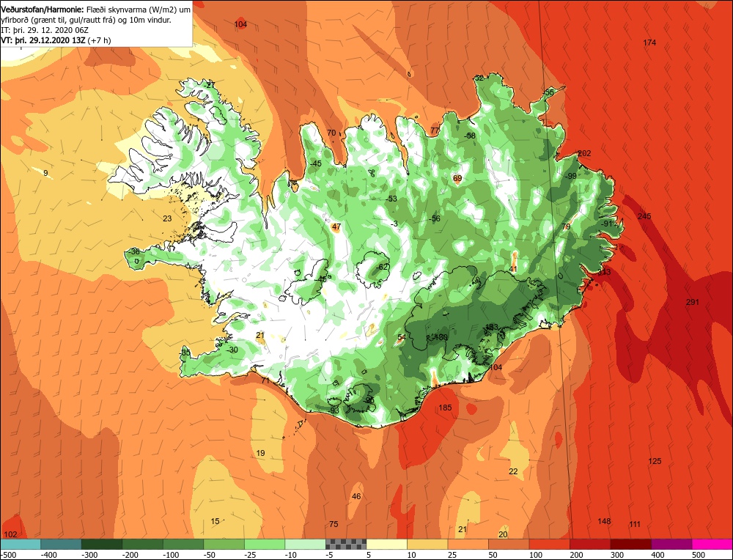Click the value 202 on the east coast
Viewport: 733px width, 560px height.
584,153
